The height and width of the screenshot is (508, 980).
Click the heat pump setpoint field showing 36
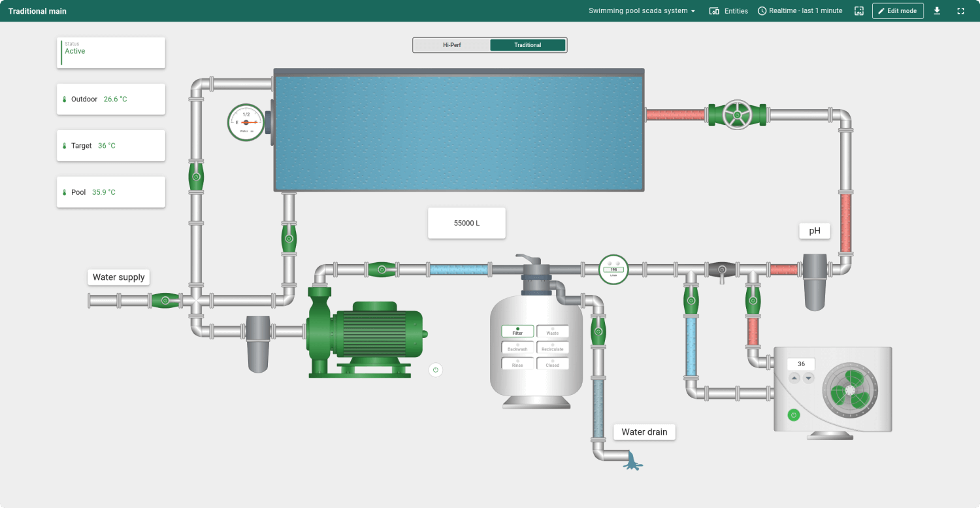pyautogui.click(x=802, y=364)
